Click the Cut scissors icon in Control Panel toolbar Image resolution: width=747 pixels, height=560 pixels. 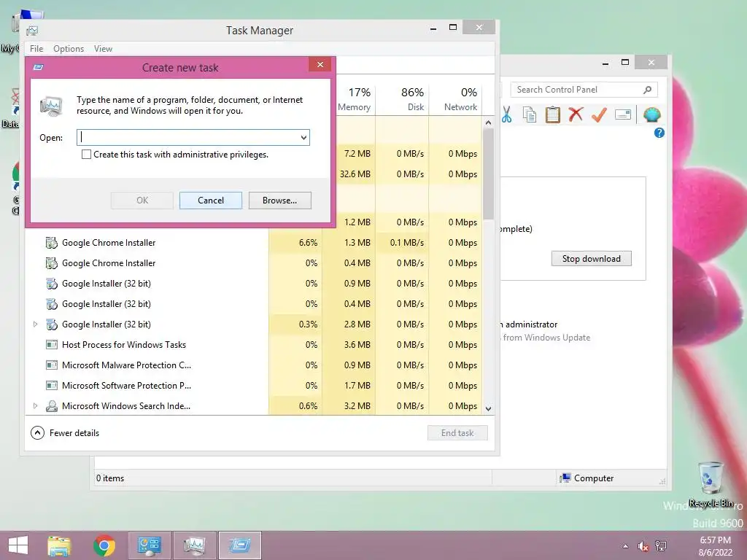[506, 114]
